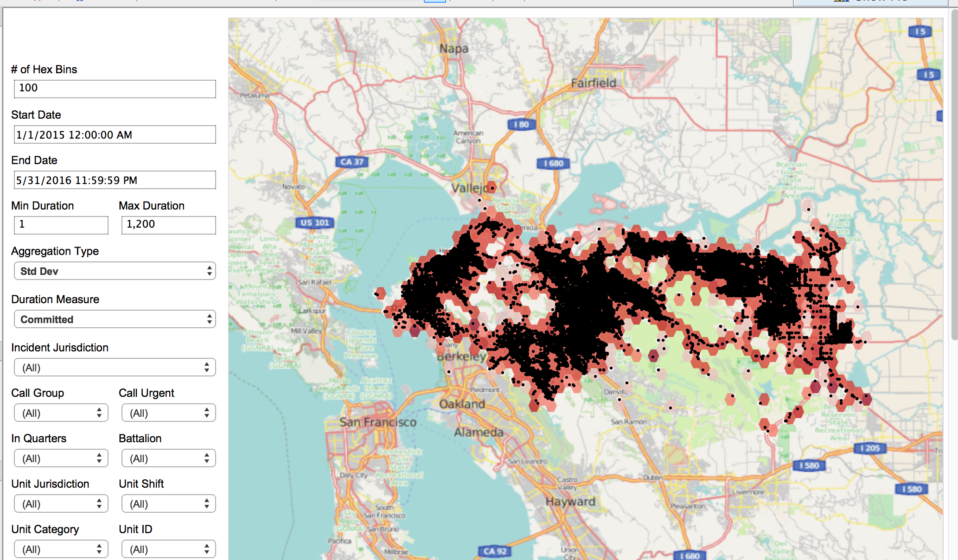Open the Call Group filter dropdown
958x560 pixels.
pos(61,413)
